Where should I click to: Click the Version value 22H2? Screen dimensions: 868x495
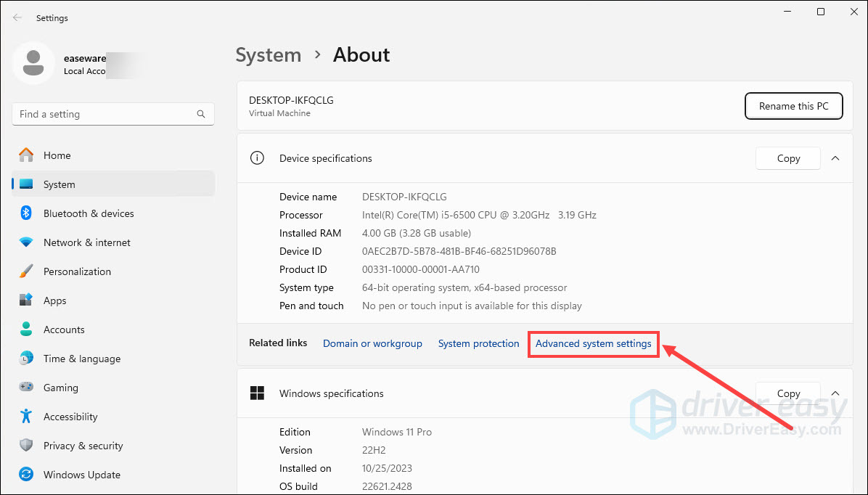click(x=374, y=450)
